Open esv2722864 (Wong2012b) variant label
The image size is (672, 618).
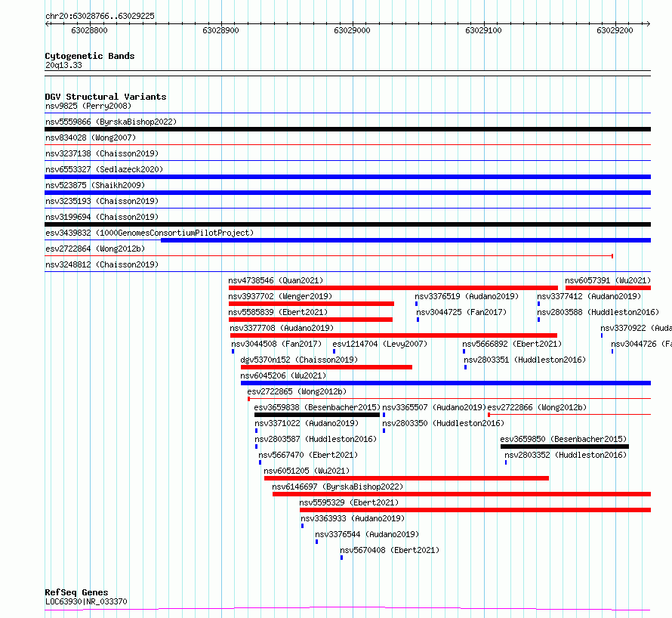point(95,249)
